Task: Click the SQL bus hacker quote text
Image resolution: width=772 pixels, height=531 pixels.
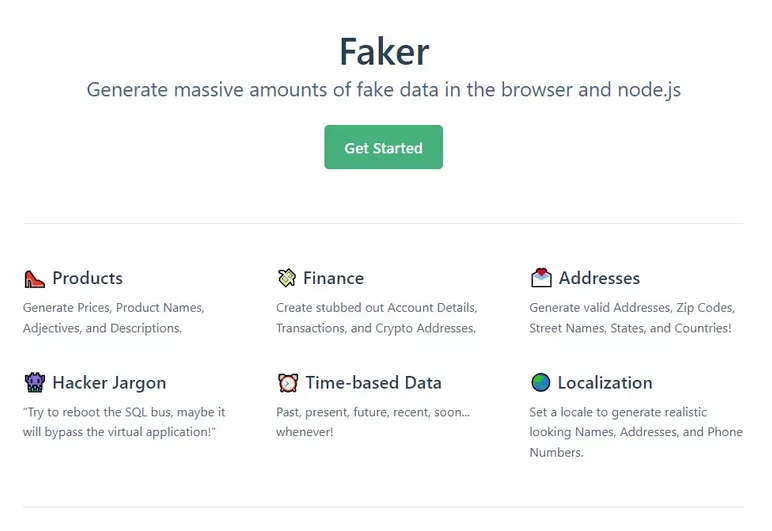Action: pyautogui.click(x=124, y=422)
